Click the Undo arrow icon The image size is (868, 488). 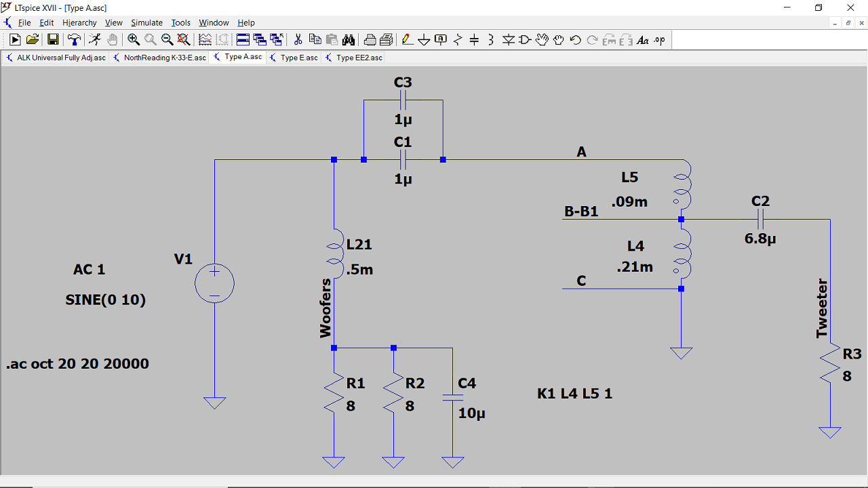coord(575,40)
